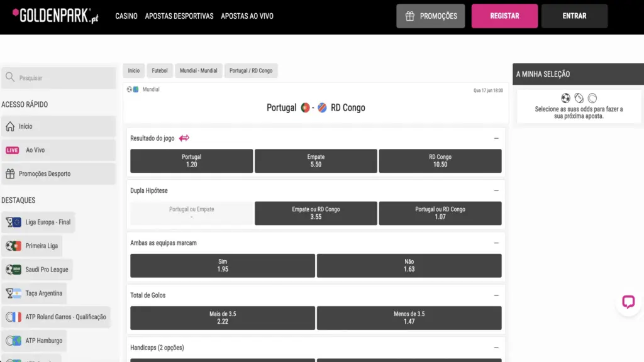Collapse the Resultado do jogo section

(496, 138)
